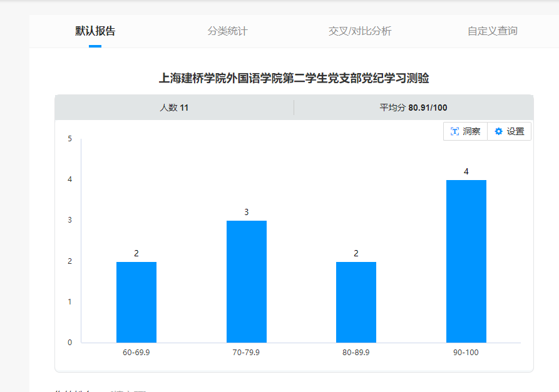Open the 分类统计 tab
This screenshot has width=559, height=392.
pos(228,31)
